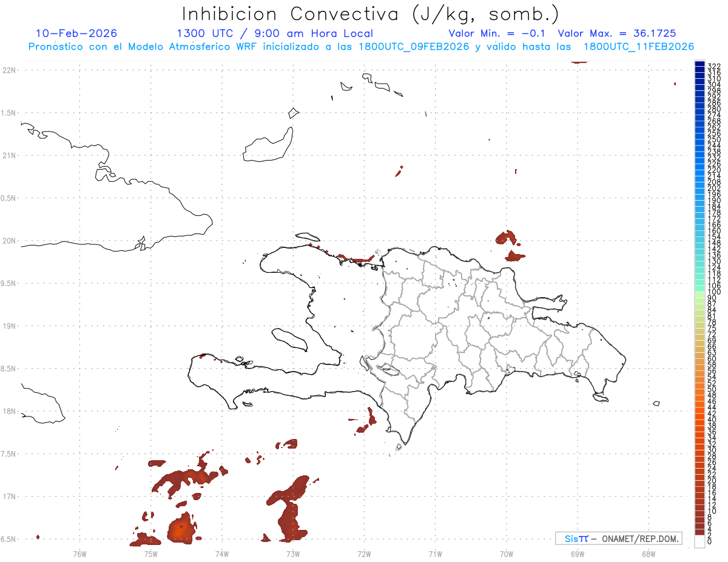The image size is (728, 562).
Task: Click the '0' colorbar value at bottom
Action: (710, 541)
